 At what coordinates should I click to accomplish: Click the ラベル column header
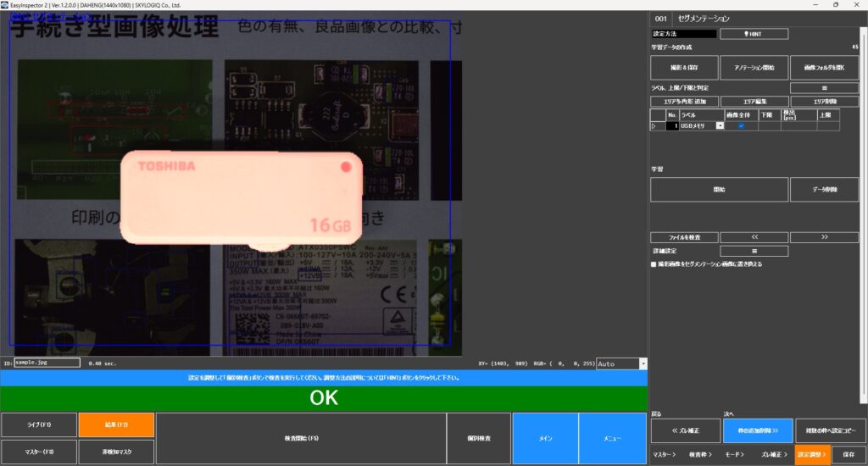702,115
